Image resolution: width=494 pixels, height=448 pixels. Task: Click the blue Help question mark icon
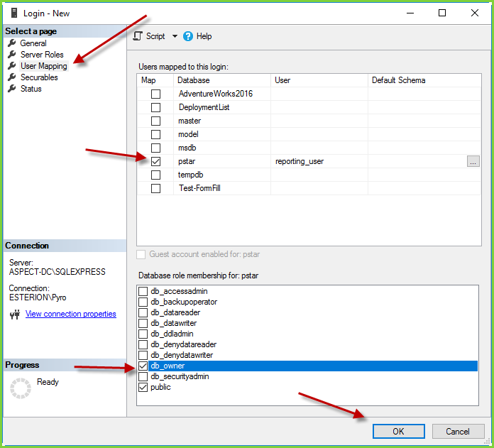[188, 36]
